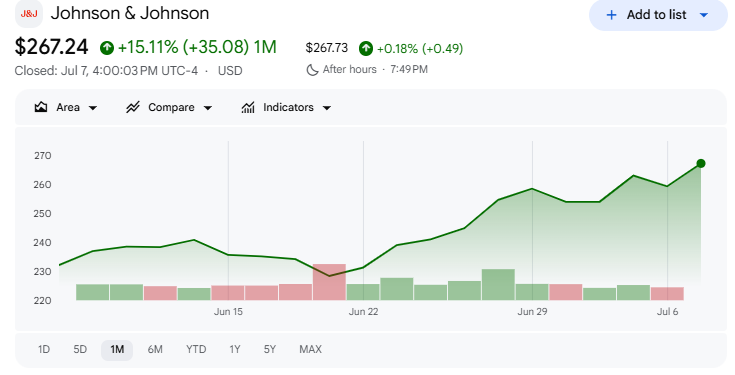Viewport: 735px width, 375px height.
Task: Click the $267.24 closing price
Action: click(51, 47)
